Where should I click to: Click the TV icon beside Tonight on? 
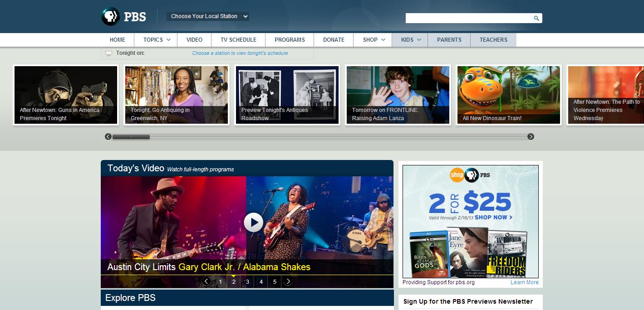click(x=108, y=53)
